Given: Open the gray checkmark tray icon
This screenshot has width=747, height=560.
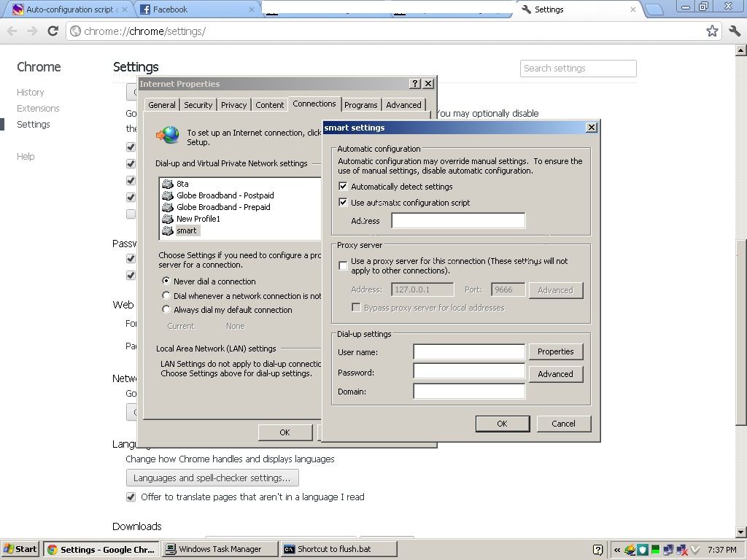Looking at the screenshot, I should (695, 550).
